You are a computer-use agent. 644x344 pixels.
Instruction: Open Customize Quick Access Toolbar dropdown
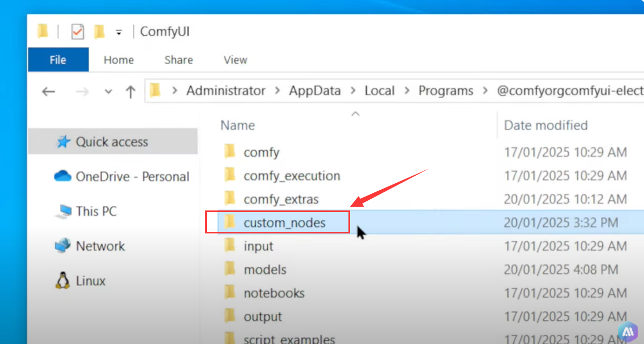pyautogui.click(x=119, y=33)
